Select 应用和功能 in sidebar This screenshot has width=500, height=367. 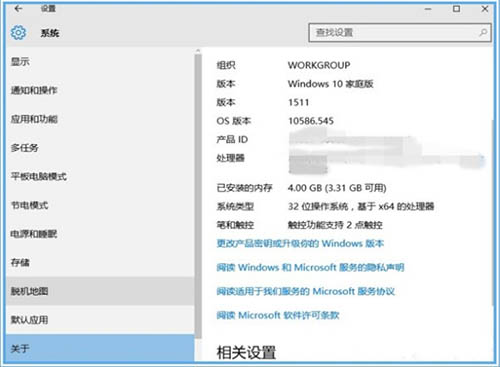(100, 119)
